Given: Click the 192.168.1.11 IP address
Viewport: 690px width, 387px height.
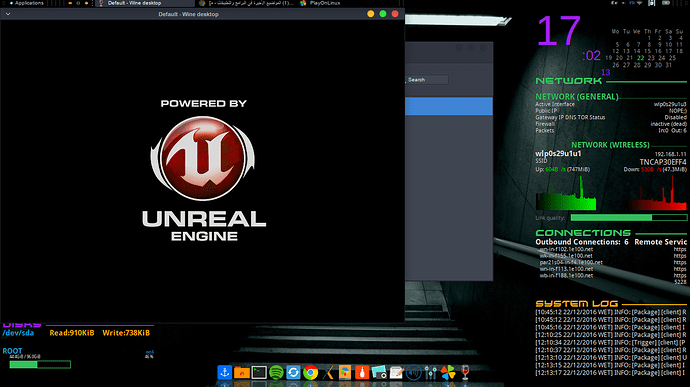Looking at the screenshot, I should tap(671, 154).
